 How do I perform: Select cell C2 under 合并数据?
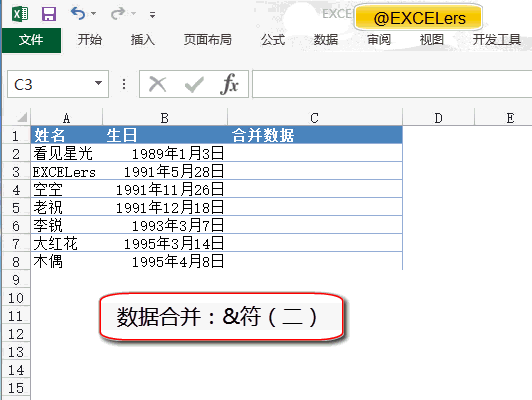(x=315, y=153)
